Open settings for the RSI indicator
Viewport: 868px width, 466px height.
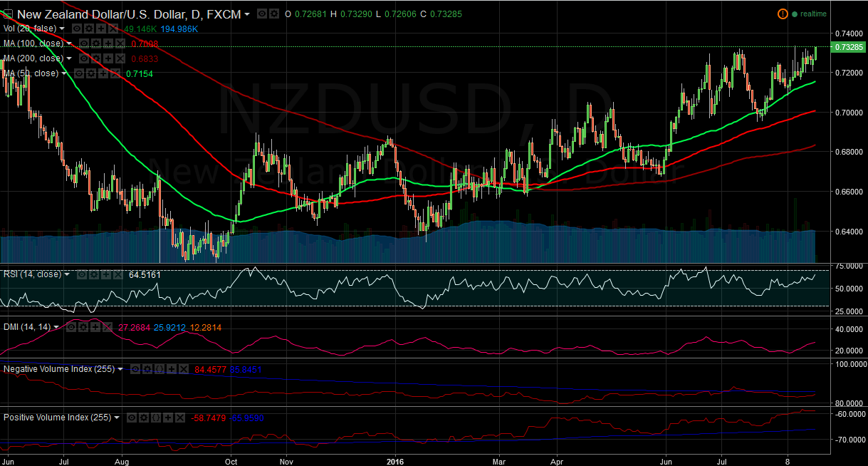(94, 274)
